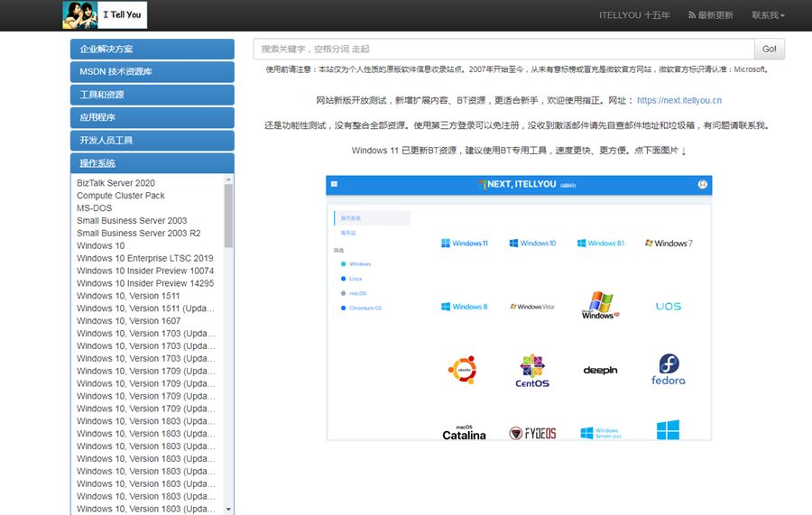The width and height of the screenshot is (812, 515).
Task: Follow the https://next.itellyou.cn link
Action: 678,100
